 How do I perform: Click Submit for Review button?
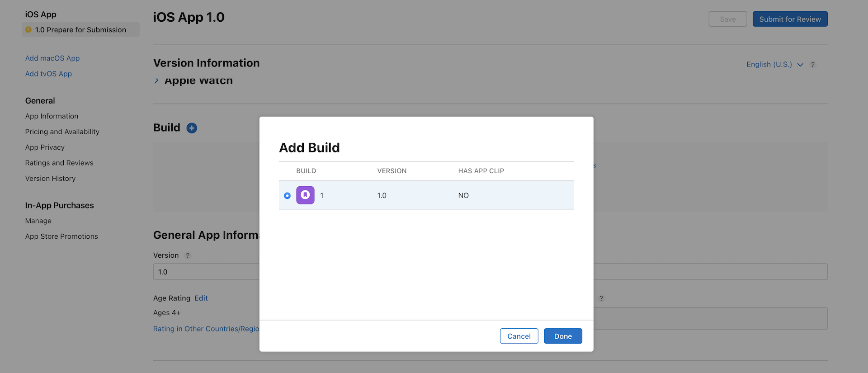pyautogui.click(x=790, y=19)
